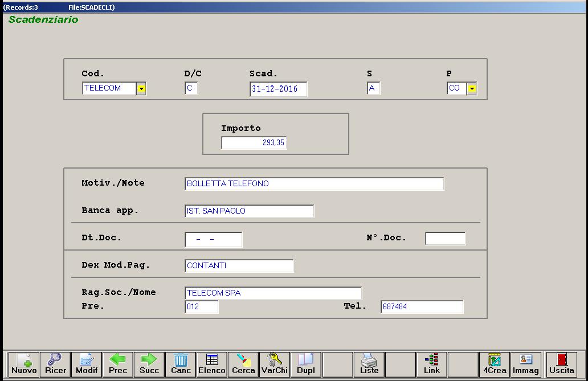Click the P field containing CO
Viewport: 588px width, 381px height.
tap(457, 88)
